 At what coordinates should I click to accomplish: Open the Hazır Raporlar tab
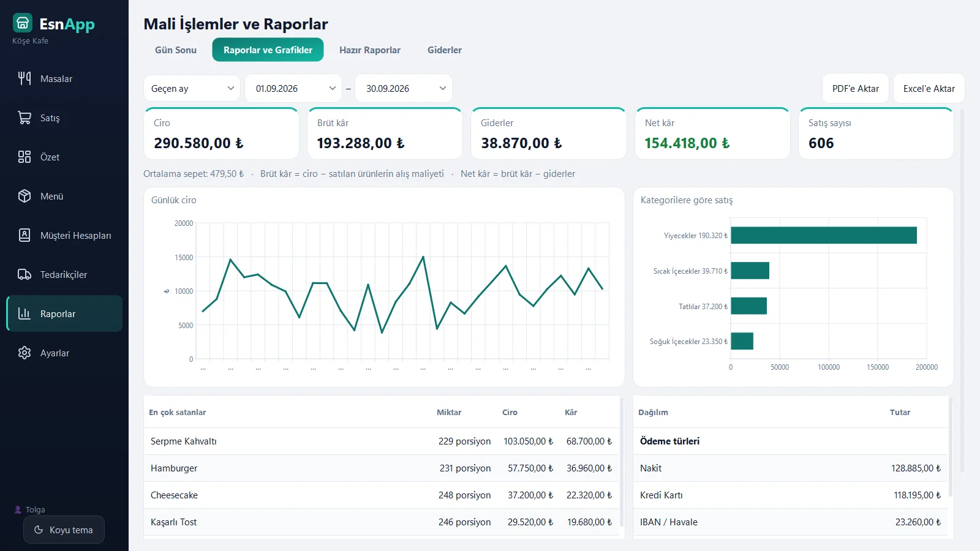[x=370, y=50]
